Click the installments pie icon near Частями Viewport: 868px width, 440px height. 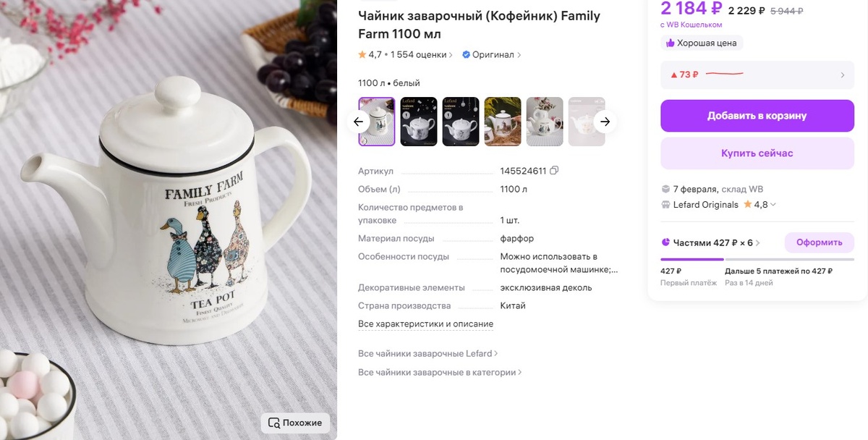(x=665, y=242)
